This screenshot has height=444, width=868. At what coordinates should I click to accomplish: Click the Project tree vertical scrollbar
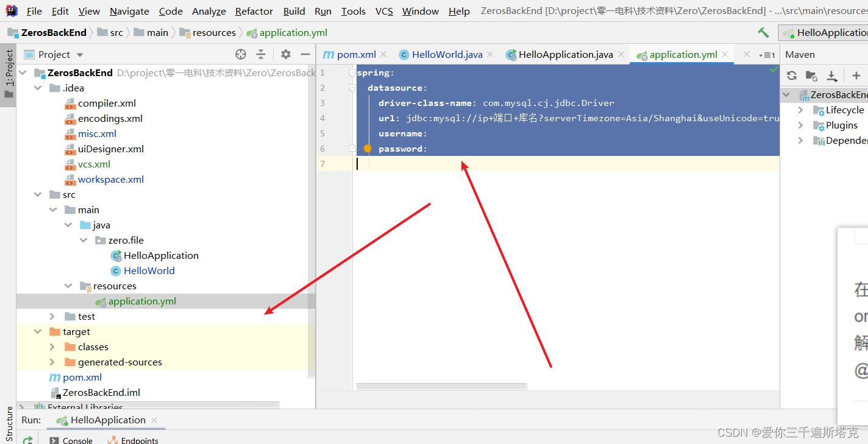pyautogui.click(x=311, y=222)
